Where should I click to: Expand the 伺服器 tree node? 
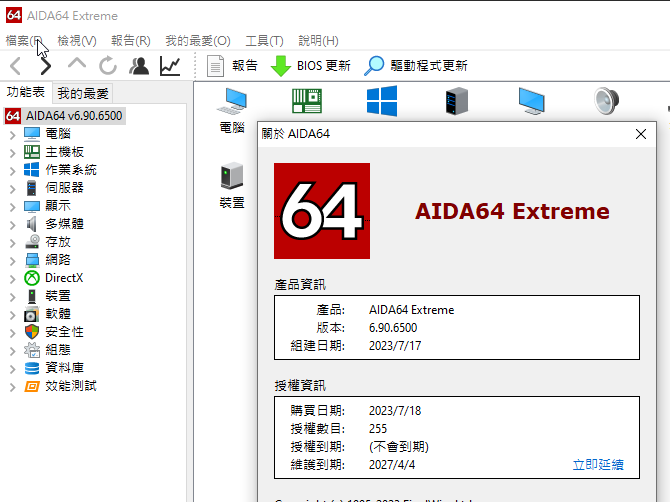pos(13,189)
